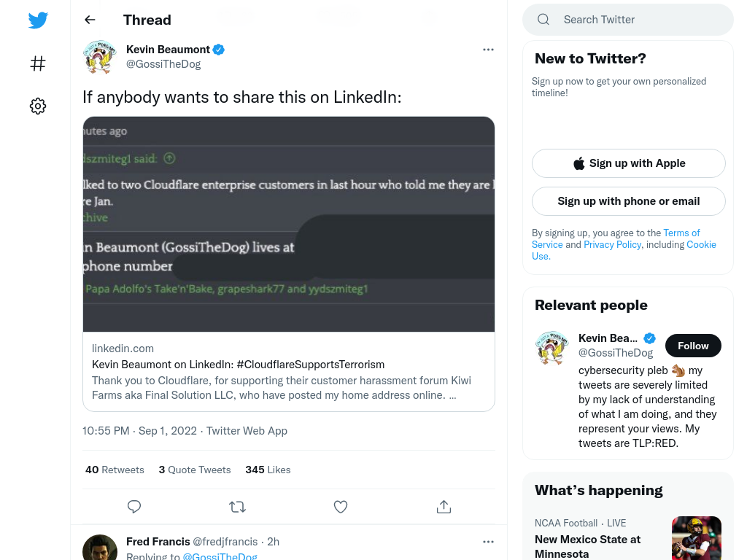Click the retweet arrows icon

(x=237, y=507)
